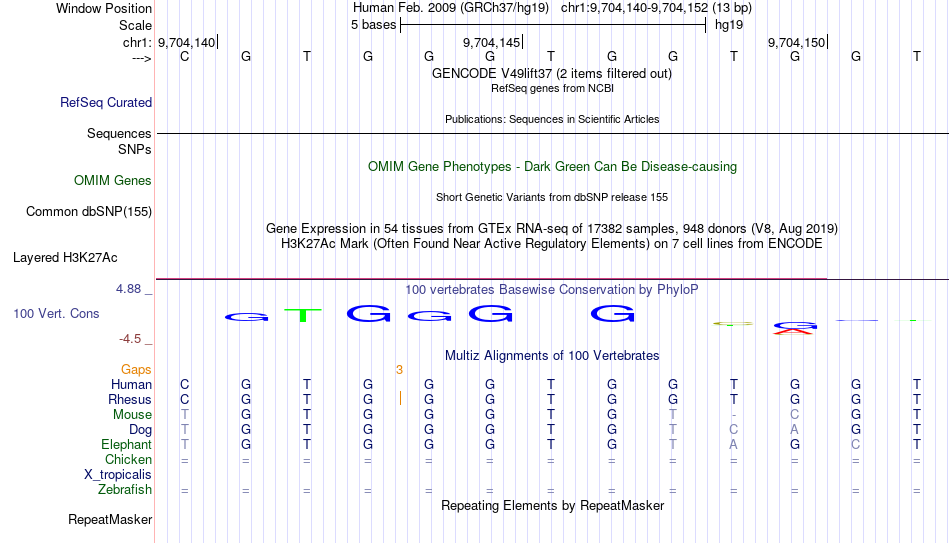Click the 5-base scale bar line
The height and width of the screenshot is (543, 950).
click(x=553, y=25)
